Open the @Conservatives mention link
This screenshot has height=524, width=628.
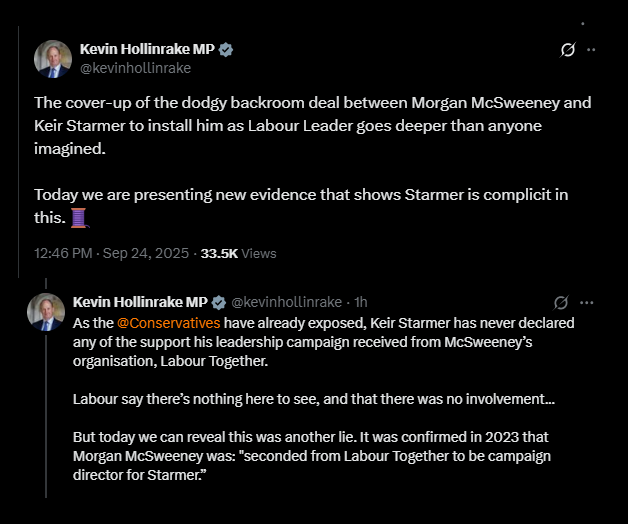(168, 323)
